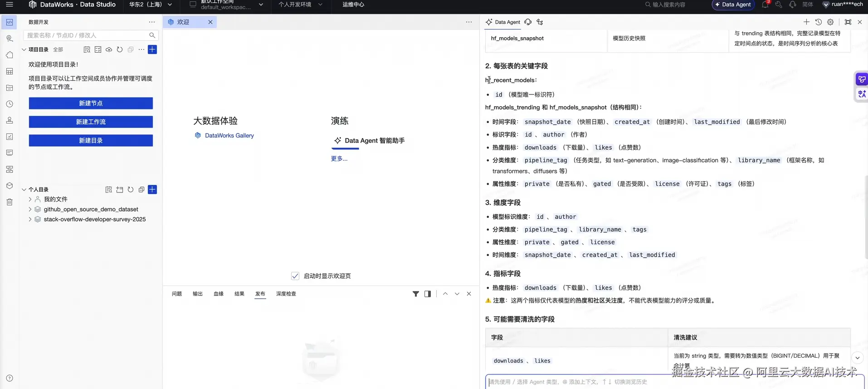Screen dimensions: 868x389
Task: Switch to the Lineage tab in bottom panel
Action: [x=219, y=294]
